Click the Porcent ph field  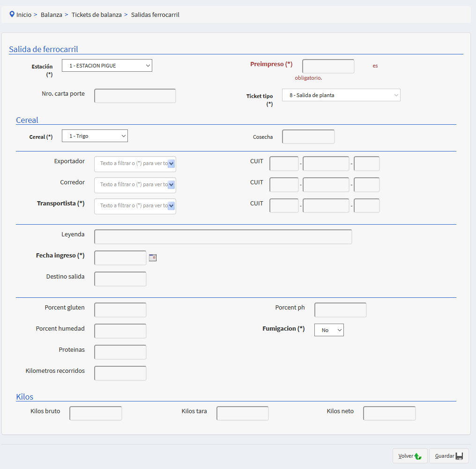coord(340,310)
